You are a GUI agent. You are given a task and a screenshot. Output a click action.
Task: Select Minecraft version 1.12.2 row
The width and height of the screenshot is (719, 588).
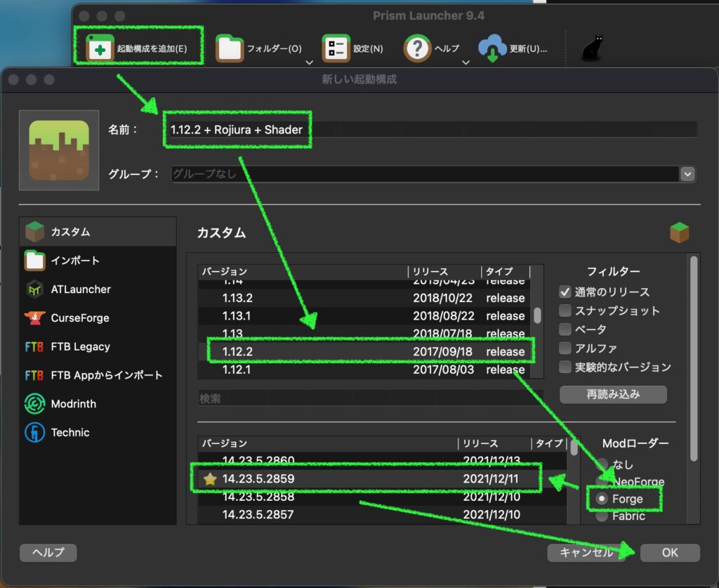point(364,352)
